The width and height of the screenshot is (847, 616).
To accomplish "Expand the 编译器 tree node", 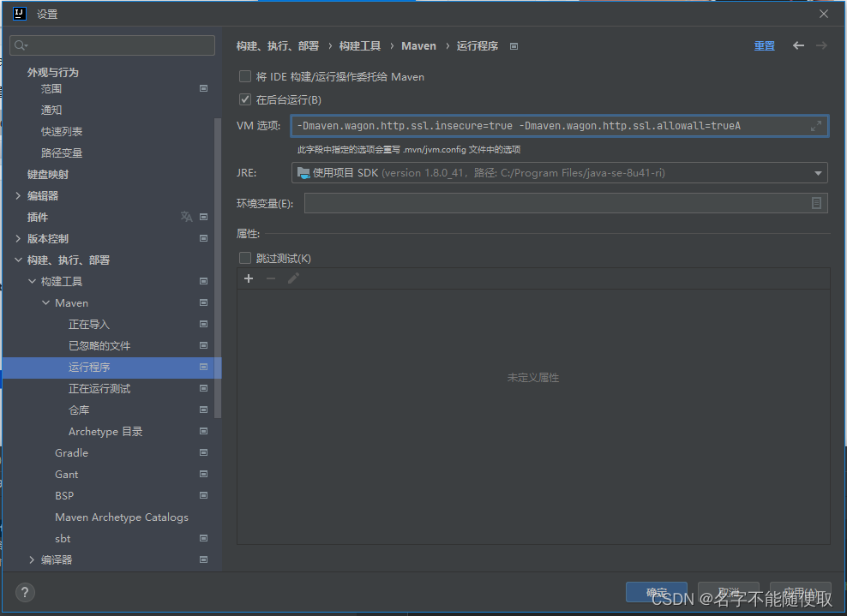I will [x=32, y=559].
